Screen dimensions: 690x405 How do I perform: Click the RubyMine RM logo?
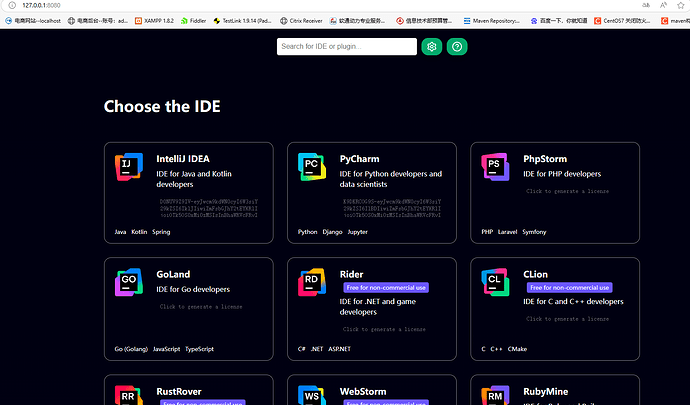pos(495,395)
